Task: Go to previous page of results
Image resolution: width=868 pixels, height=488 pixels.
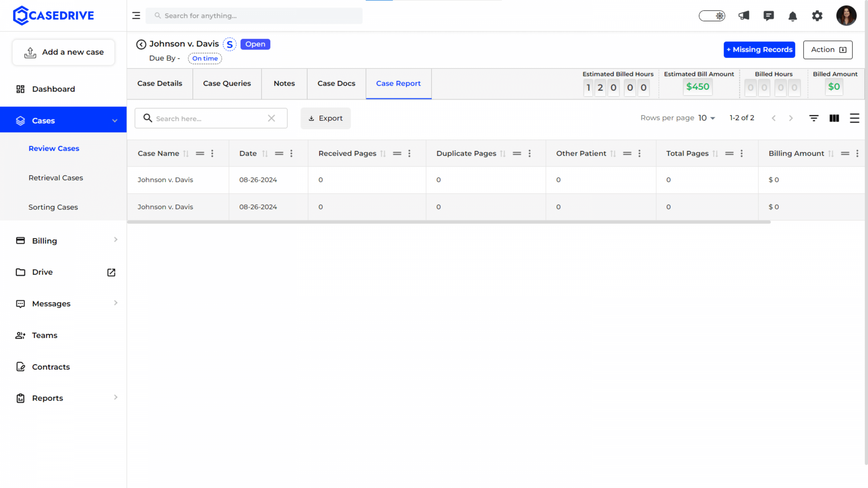Action: [x=774, y=118]
